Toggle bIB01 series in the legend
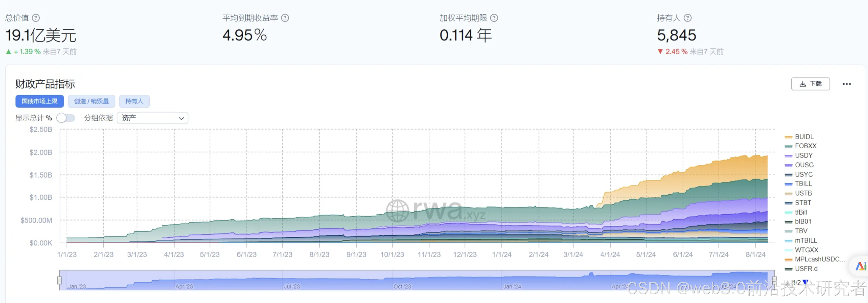868x303 pixels. tap(798, 221)
